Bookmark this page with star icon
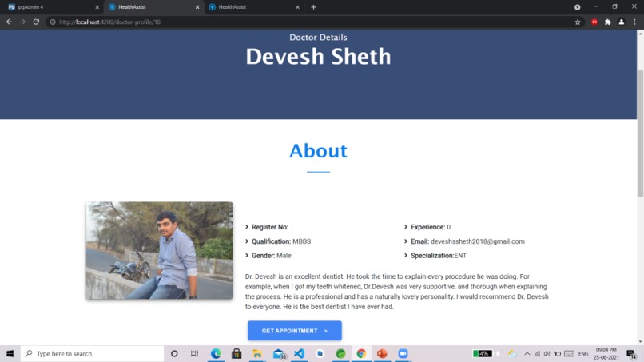The width and height of the screenshot is (644, 362). [578, 22]
